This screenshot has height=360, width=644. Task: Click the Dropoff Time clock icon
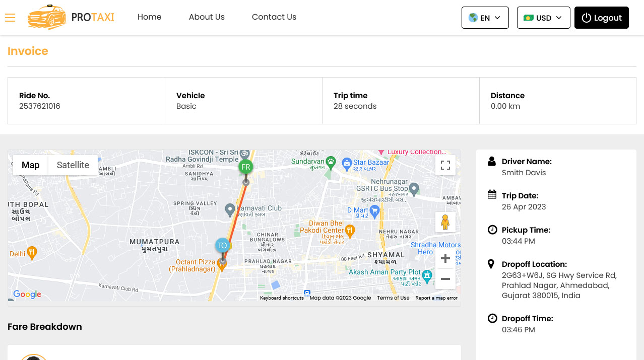click(492, 318)
